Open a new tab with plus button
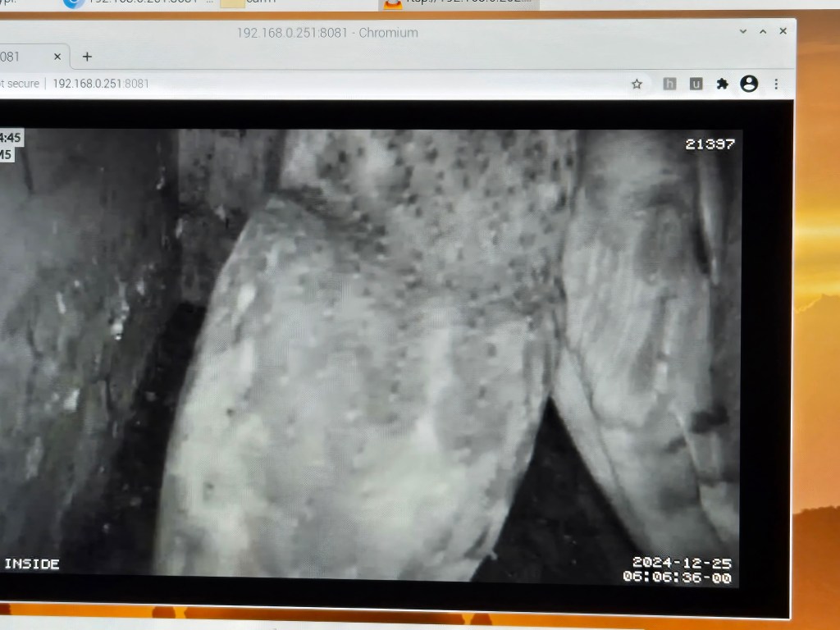Image resolution: width=840 pixels, height=630 pixels. click(87, 57)
